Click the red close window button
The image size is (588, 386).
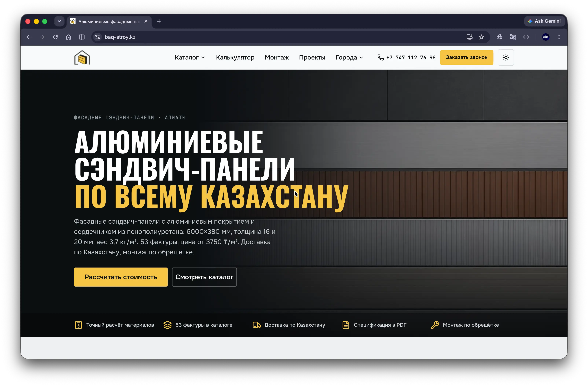28,21
